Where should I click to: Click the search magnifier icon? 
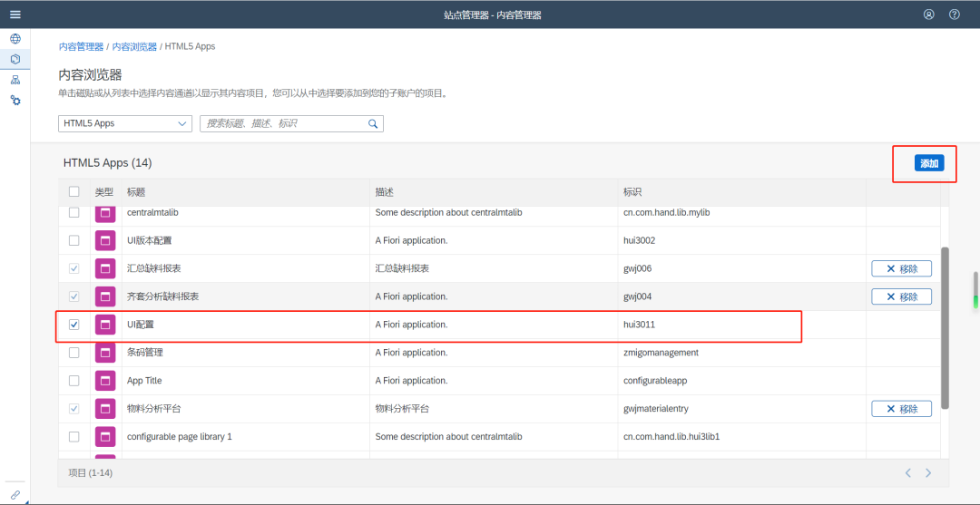click(x=373, y=123)
